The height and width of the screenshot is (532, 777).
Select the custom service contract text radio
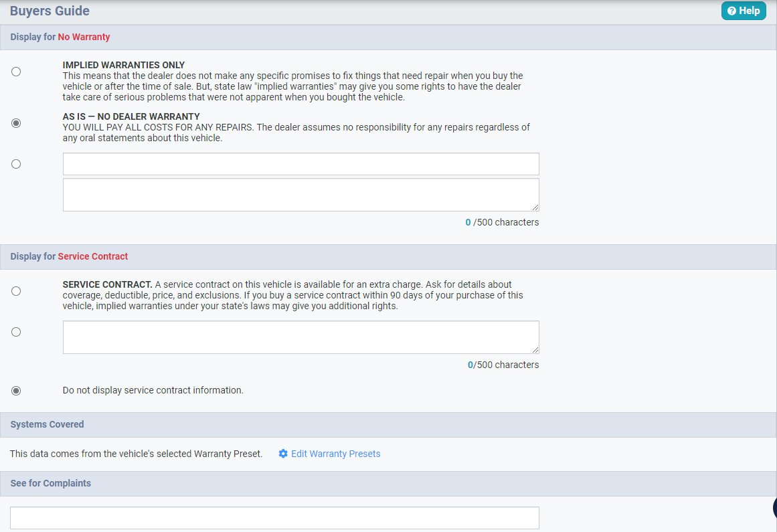point(16,332)
